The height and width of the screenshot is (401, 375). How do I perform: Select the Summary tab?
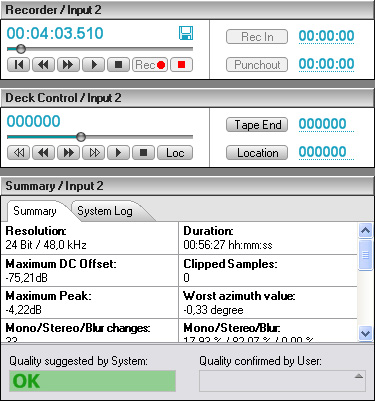pyautogui.click(x=35, y=211)
